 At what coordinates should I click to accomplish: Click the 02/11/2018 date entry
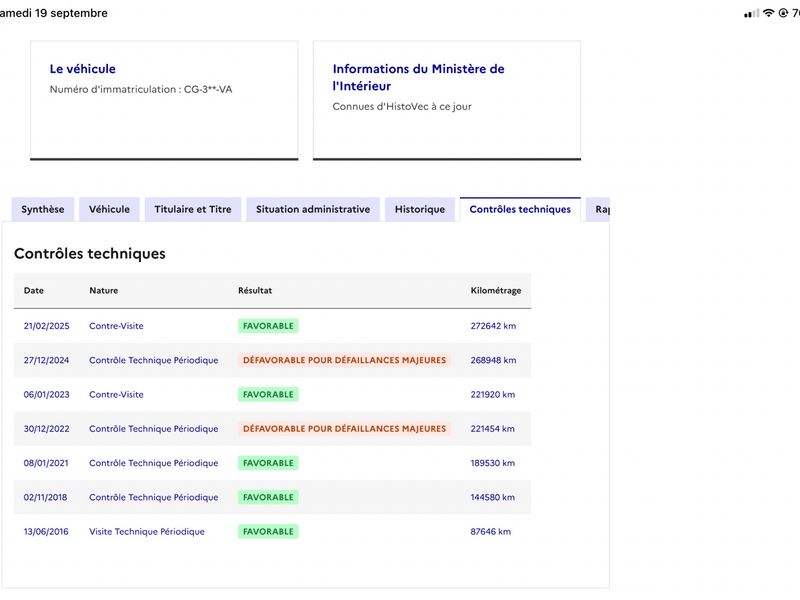[x=45, y=497]
